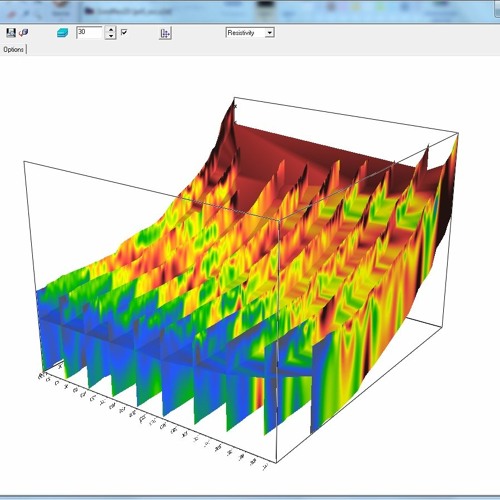Click the axes settings icon
The height and width of the screenshot is (500, 500).
[165, 33]
